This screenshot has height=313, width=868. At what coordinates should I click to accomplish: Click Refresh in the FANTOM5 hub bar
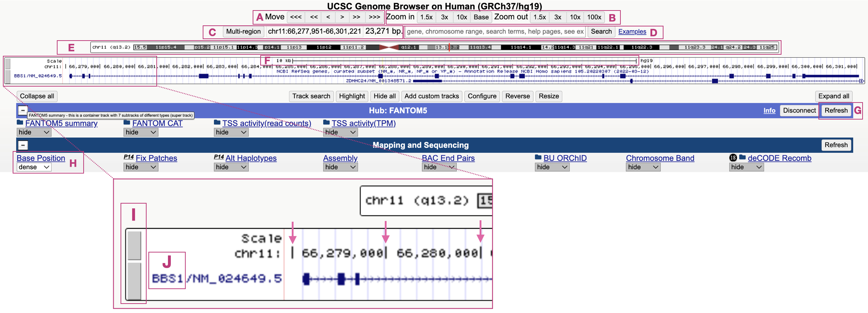836,110
